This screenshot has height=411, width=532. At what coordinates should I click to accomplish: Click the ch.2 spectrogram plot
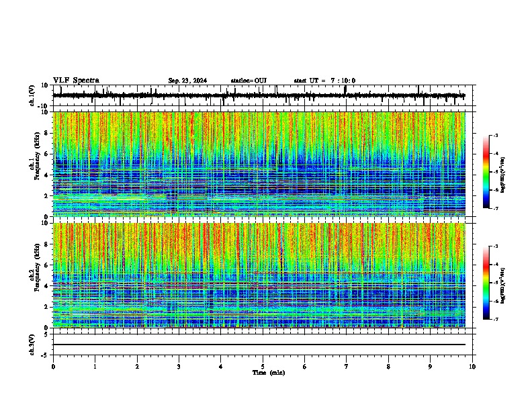[259, 275]
